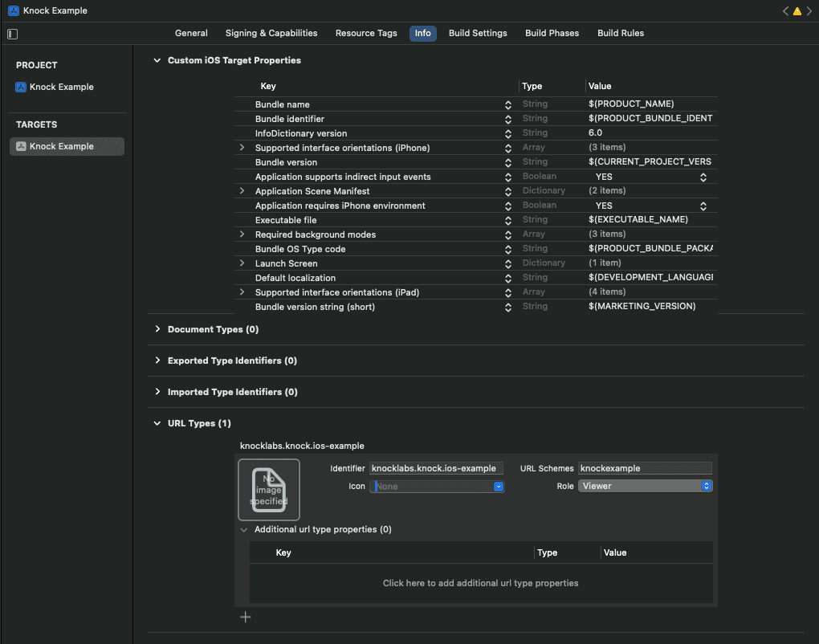Click the No image specified icon placeholder

pos(268,489)
